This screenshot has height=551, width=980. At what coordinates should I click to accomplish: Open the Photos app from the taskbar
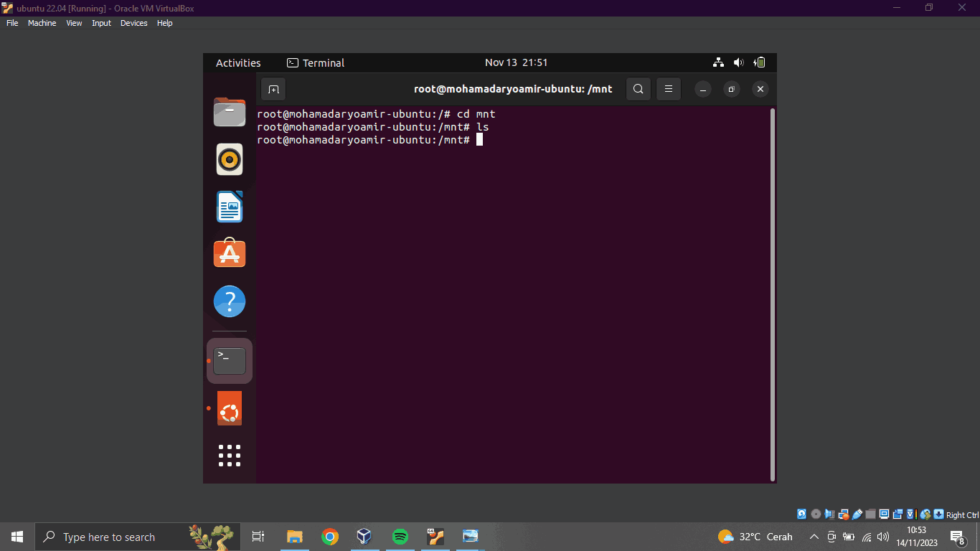tap(471, 537)
